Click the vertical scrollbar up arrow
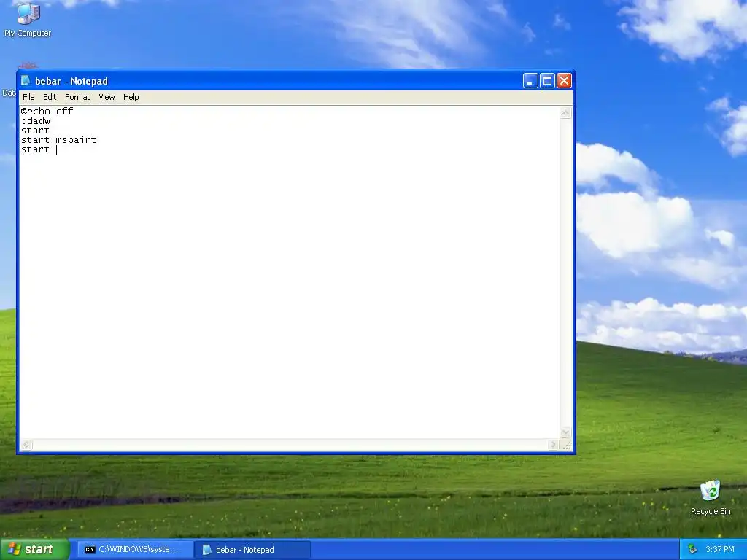Image resolution: width=747 pixels, height=560 pixels. pos(565,113)
